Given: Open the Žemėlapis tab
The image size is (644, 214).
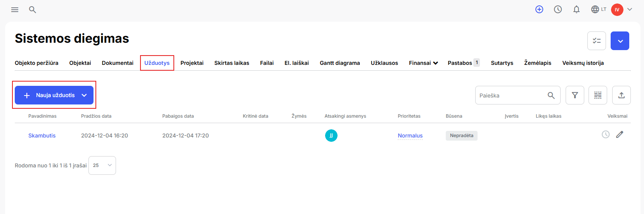Looking at the screenshot, I should [x=538, y=63].
